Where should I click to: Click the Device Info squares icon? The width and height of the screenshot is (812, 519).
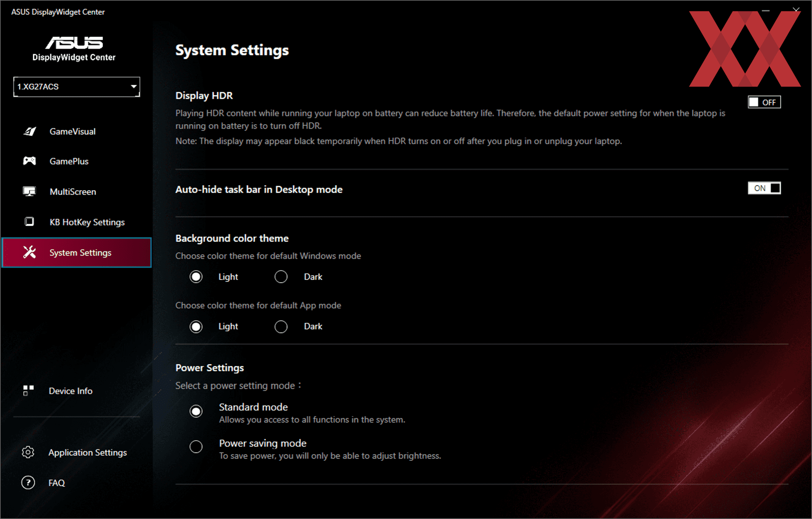[28, 390]
